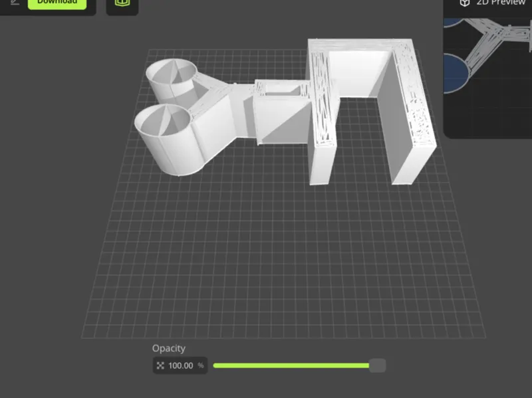Click the blue circle in the 2D preview
Screen dimensions: 532x398
point(456,73)
